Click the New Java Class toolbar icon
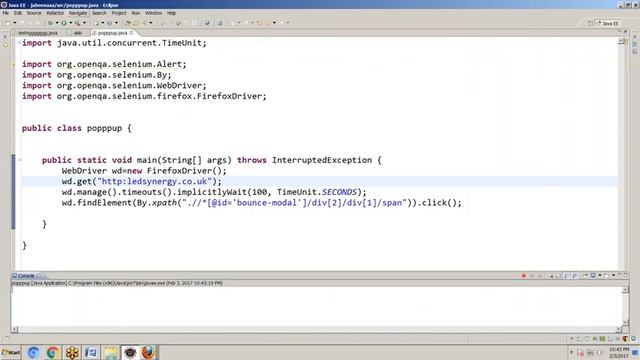Viewport: 640px width, 360px height. click(109, 23)
